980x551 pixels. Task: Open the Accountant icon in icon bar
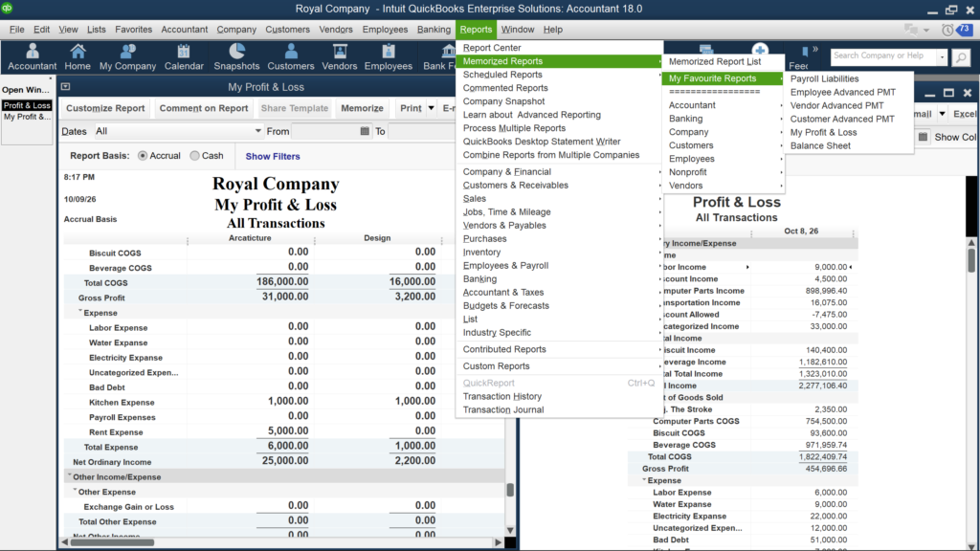click(x=32, y=56)
